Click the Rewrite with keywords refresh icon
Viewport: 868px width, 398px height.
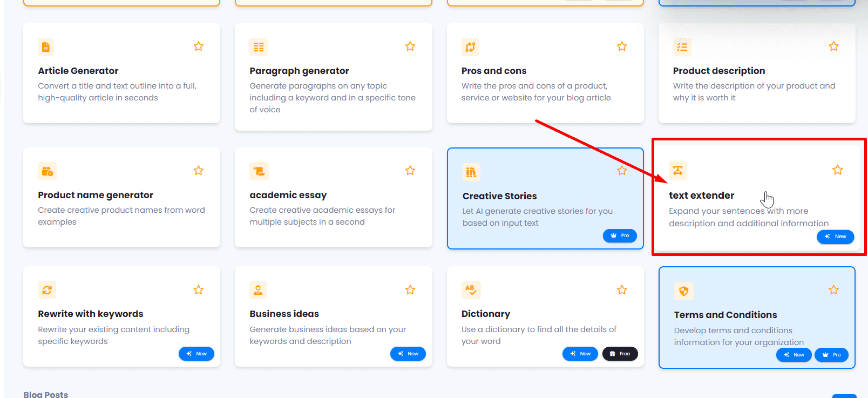[x=47, y=290]
